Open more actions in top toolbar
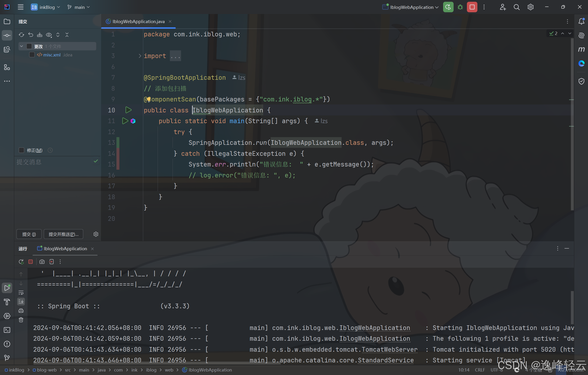Screen dimensions: 588x375 484,7
